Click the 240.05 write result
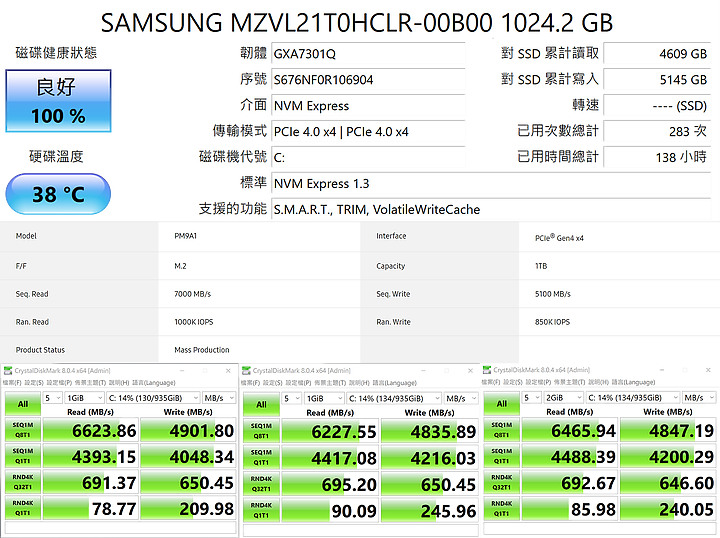 tap(668, 509)
